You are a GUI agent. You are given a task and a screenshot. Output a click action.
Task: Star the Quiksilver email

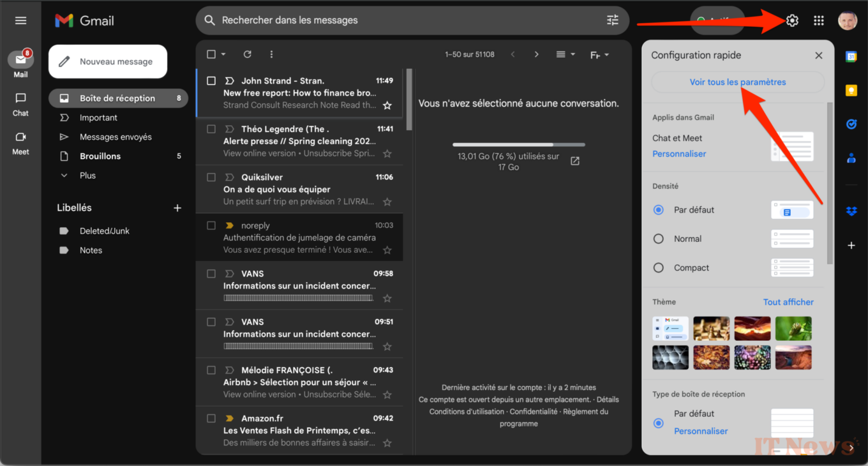pos(387,202)
